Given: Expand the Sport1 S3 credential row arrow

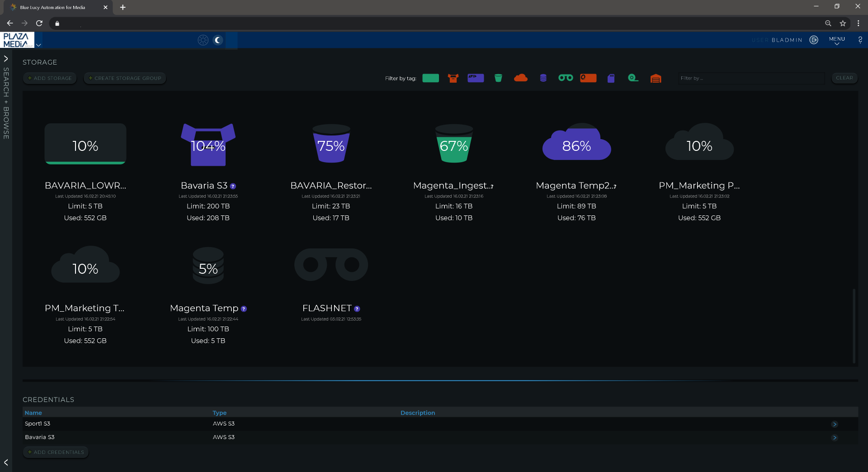Looking at the screenshot, I should [834, 424].
